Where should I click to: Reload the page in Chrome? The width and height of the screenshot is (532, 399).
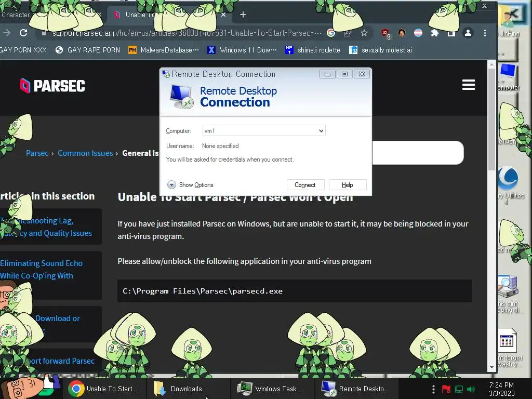click(23, 33)
